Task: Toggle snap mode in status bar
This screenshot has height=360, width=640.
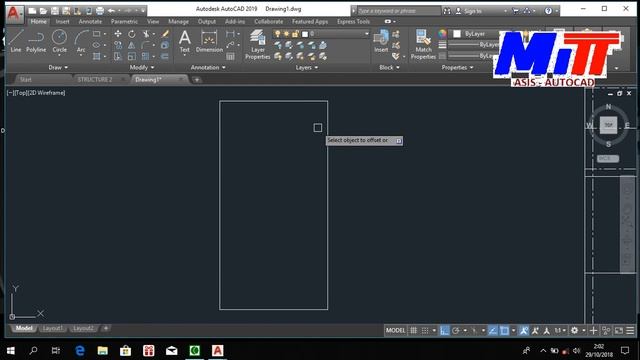Action: point(425,330)
